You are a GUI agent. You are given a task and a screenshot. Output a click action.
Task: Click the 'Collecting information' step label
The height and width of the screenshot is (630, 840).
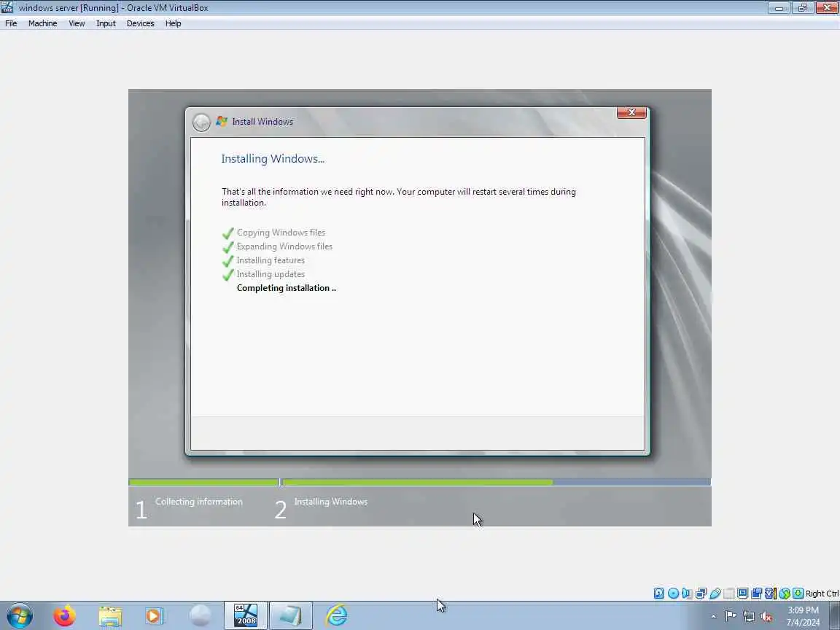(x=199, y=502)
